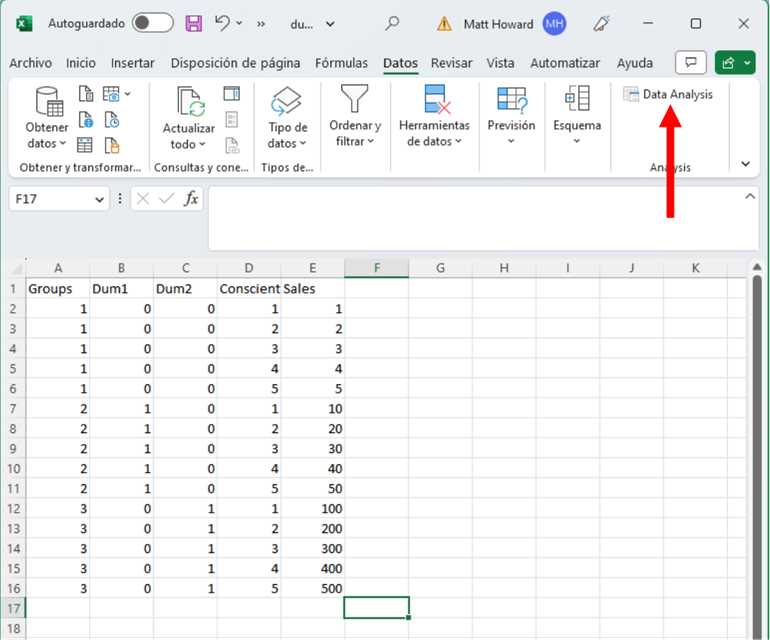
Task: Expand the Name Box dropdown
Action: coord(99,200)
